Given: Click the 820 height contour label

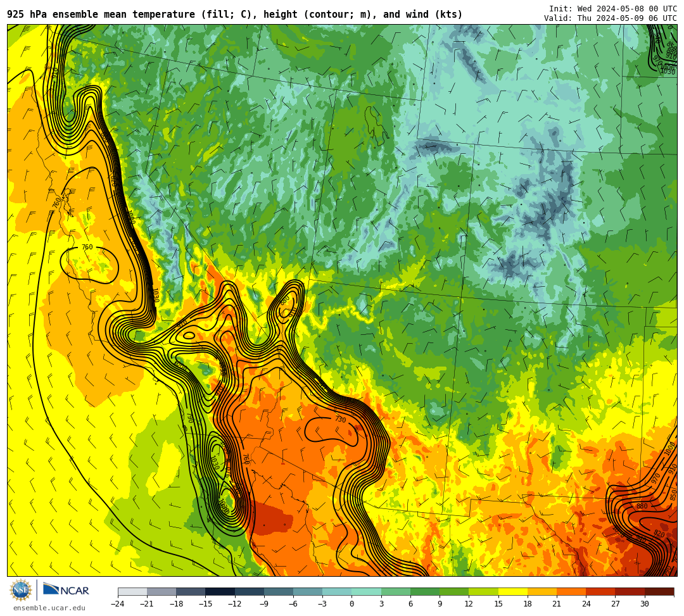Looking at the screenshot, I should pos(659,534).
